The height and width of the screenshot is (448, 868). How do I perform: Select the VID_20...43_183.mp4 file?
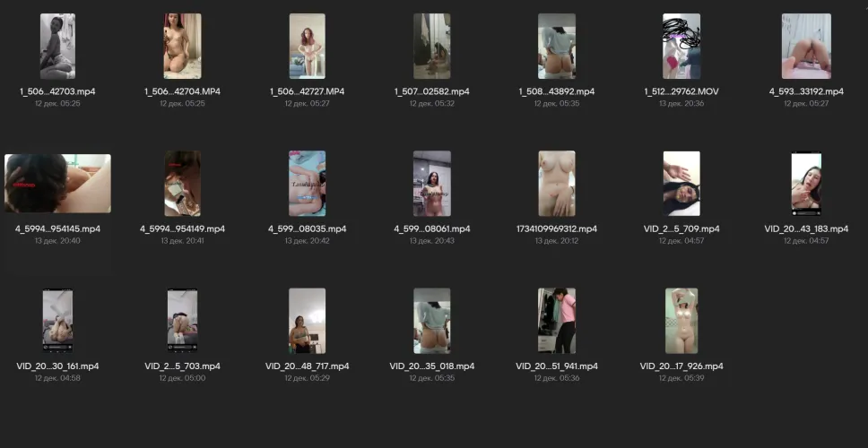(806, 184)
